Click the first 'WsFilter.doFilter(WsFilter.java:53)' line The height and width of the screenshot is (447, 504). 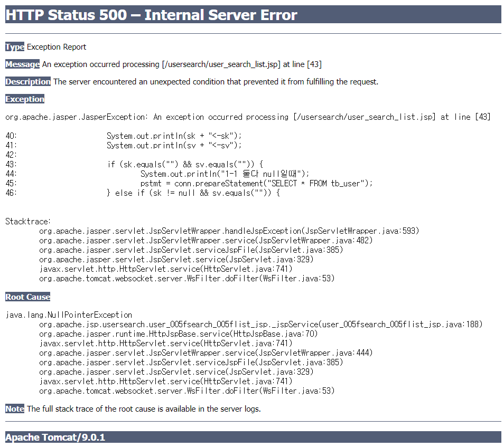click(186, 279)
